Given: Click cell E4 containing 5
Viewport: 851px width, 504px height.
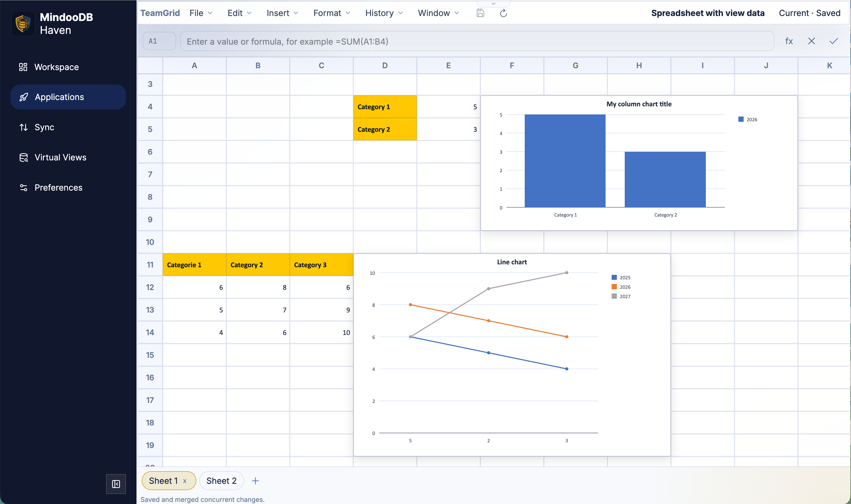Looking at the screenshot, I should pyautogui.click(x=448, y=107).
